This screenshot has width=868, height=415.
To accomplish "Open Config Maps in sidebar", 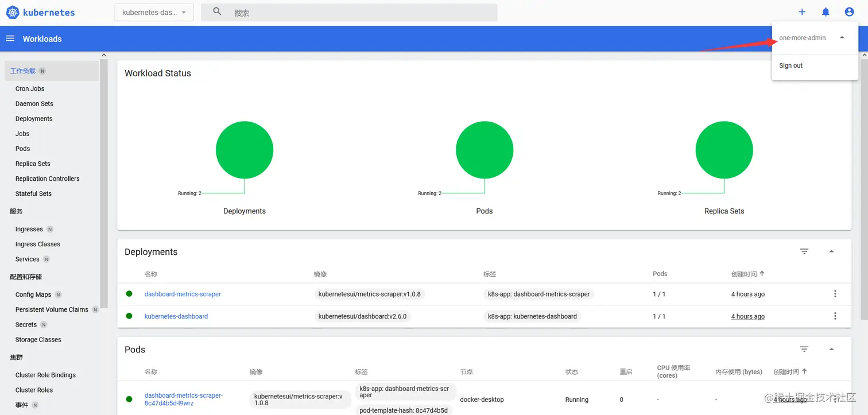I will pyautogui.click(x=33, y=294).
